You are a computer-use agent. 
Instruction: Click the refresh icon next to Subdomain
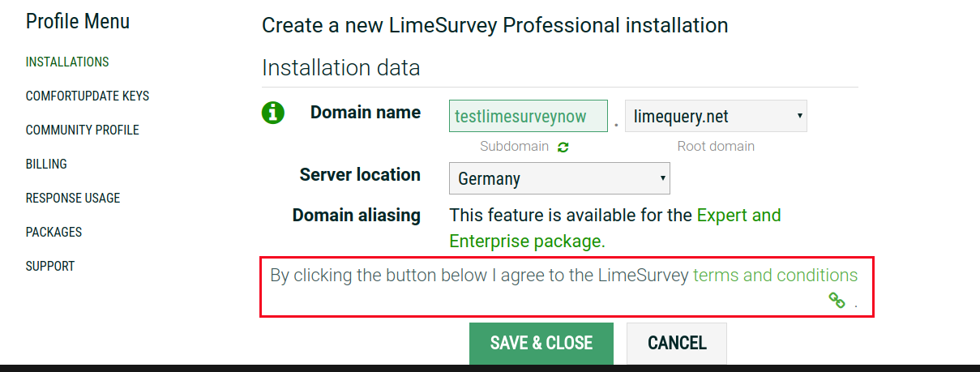click(563, 147)
